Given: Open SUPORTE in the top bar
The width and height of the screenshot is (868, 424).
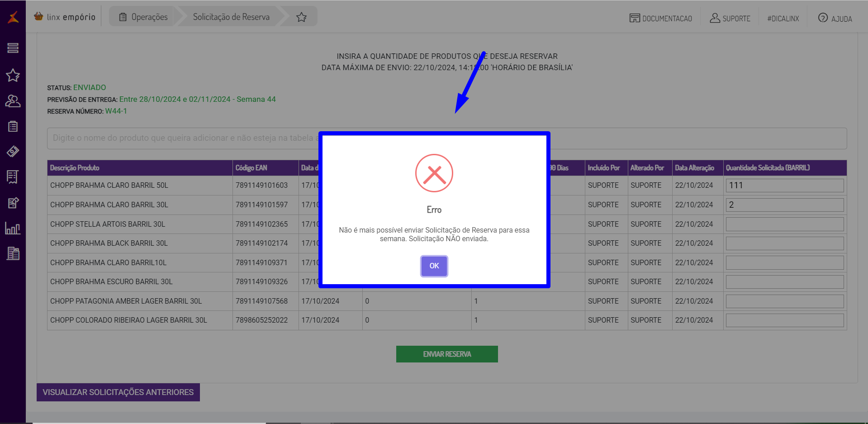Looking at the screenshot, I should [730, 18].
